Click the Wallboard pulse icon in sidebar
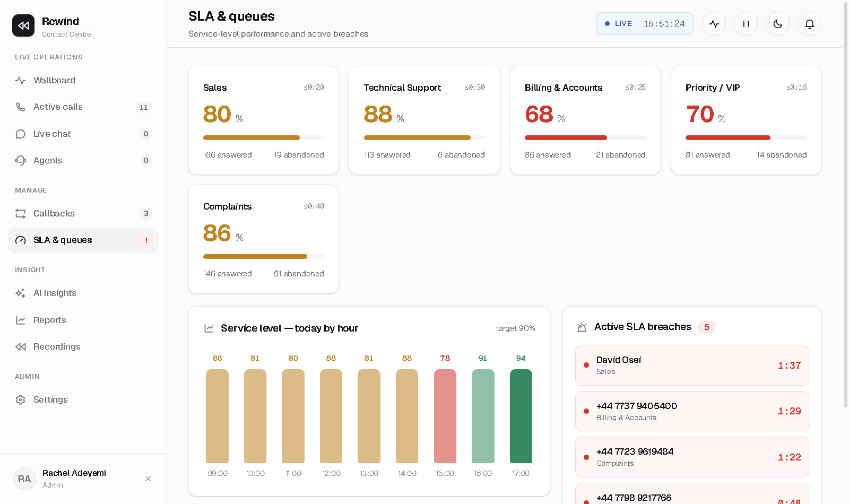This screenshot has height=504, width=849. pos(21,81)
